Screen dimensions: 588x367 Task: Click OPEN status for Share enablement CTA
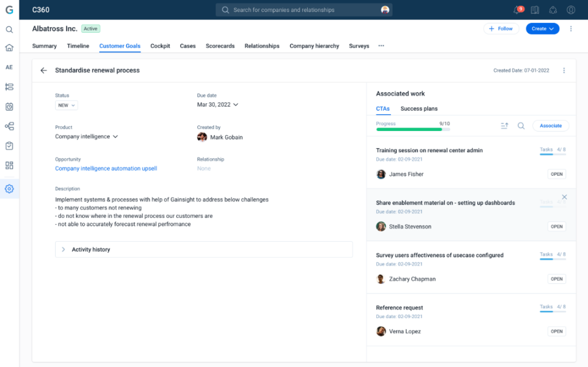pyautogui.click(x=556, y=227)
